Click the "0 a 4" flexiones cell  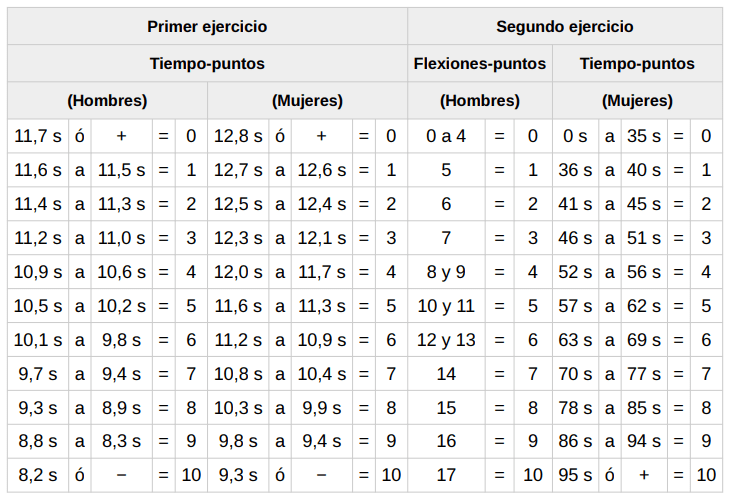[446, 136]
